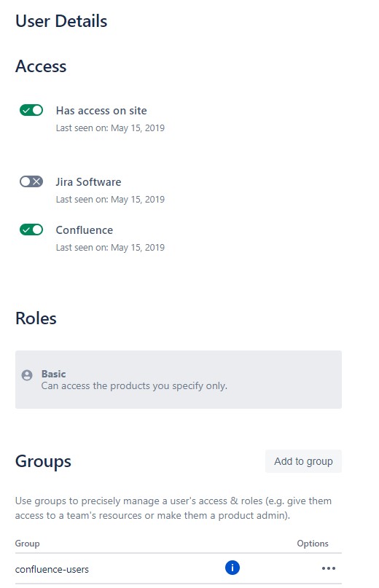Click the Options column header

[x=313, y=544]
